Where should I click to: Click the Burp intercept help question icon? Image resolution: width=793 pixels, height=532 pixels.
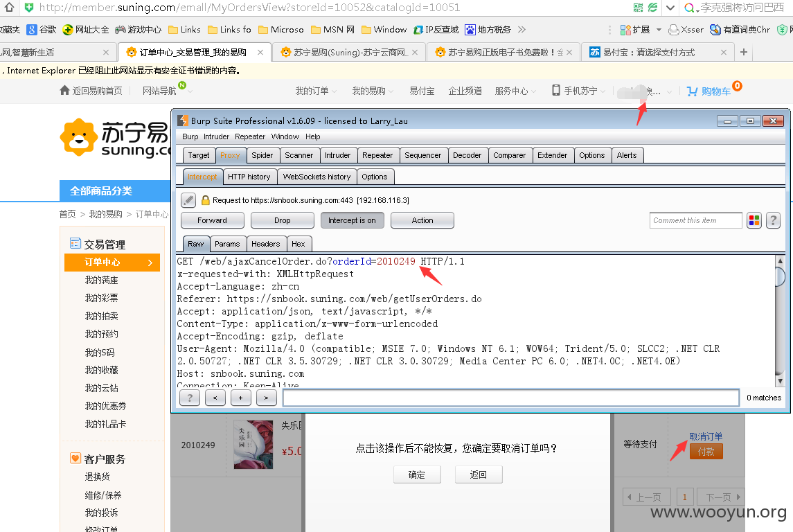click(773, 220)
